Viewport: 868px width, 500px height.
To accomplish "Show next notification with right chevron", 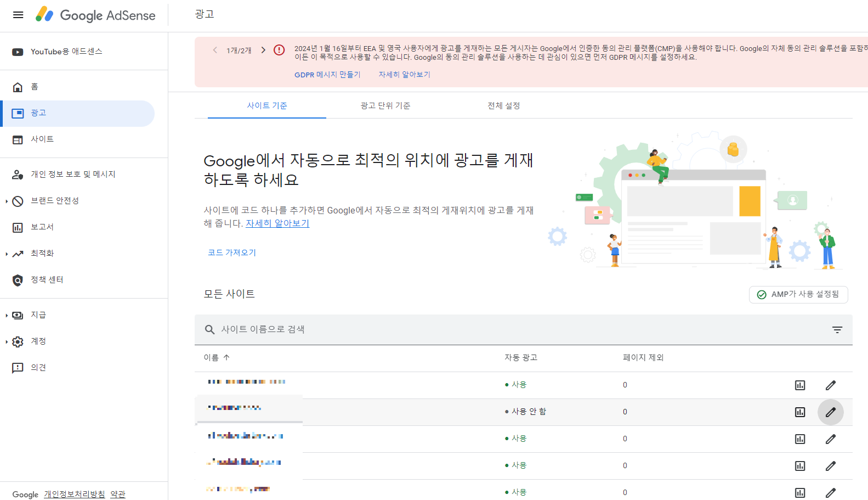I will tap(263, 50).
